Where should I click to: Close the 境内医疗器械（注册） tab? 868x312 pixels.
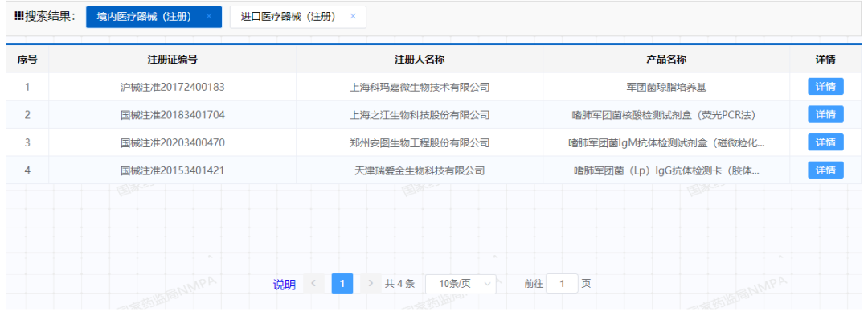(209, 17)
